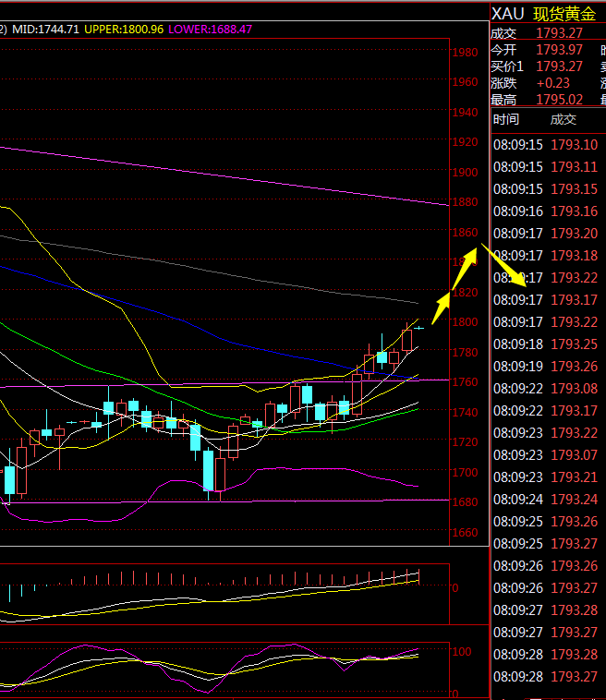Click the 1980 price axis label

tap(466, 52)
